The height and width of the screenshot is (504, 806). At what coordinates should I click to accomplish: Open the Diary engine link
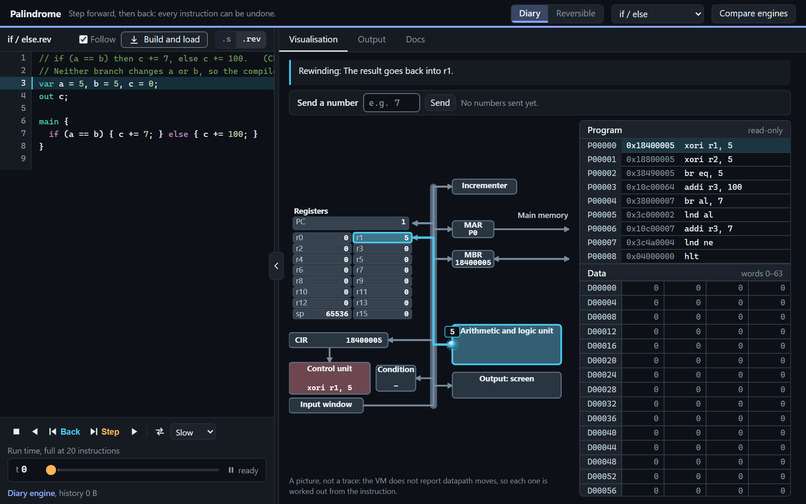pyautogui.click(x=31, y=493)
